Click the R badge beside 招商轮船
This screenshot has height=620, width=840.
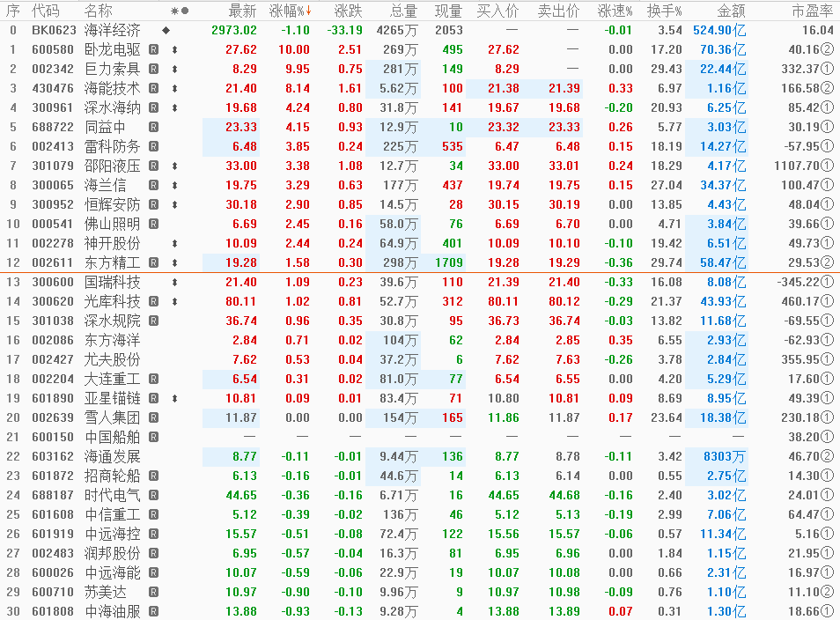pos(154,476)
